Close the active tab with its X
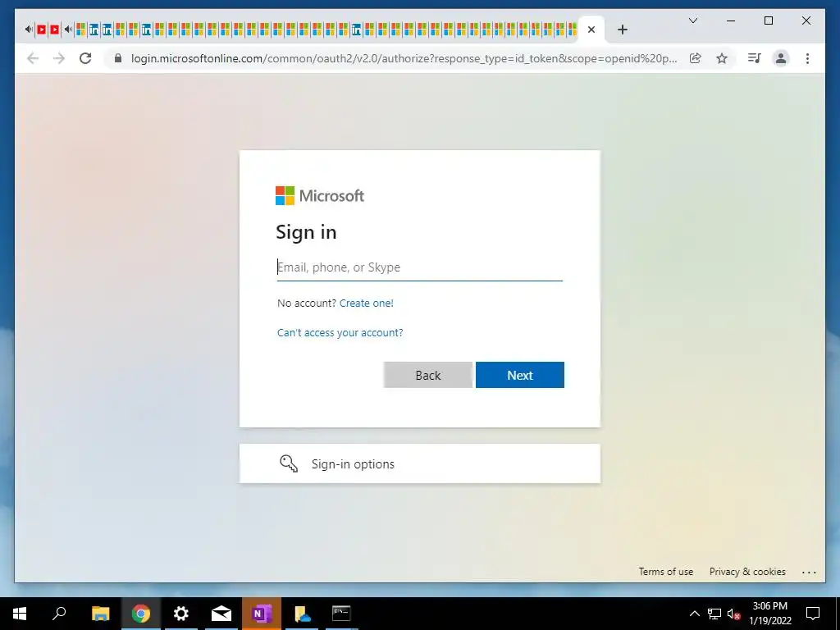The width and height of the screenshot is (840, 630). (x=591, y=30)
